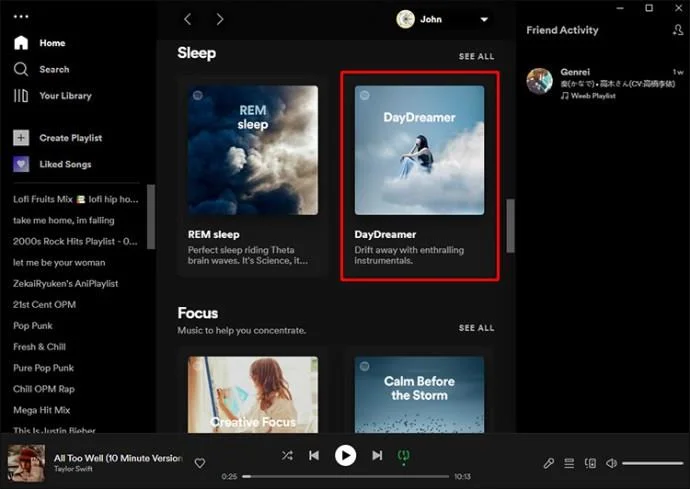The image size is (690, 489).
Task: Open Lofi Fruits Mix playlist
Action: tap(76, 199)
